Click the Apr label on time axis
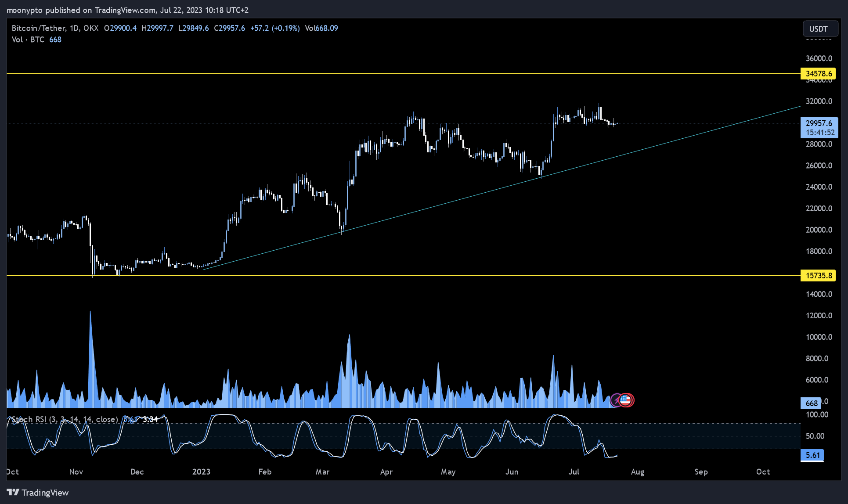The image size is (848, 504). click(x=386, y=472)
